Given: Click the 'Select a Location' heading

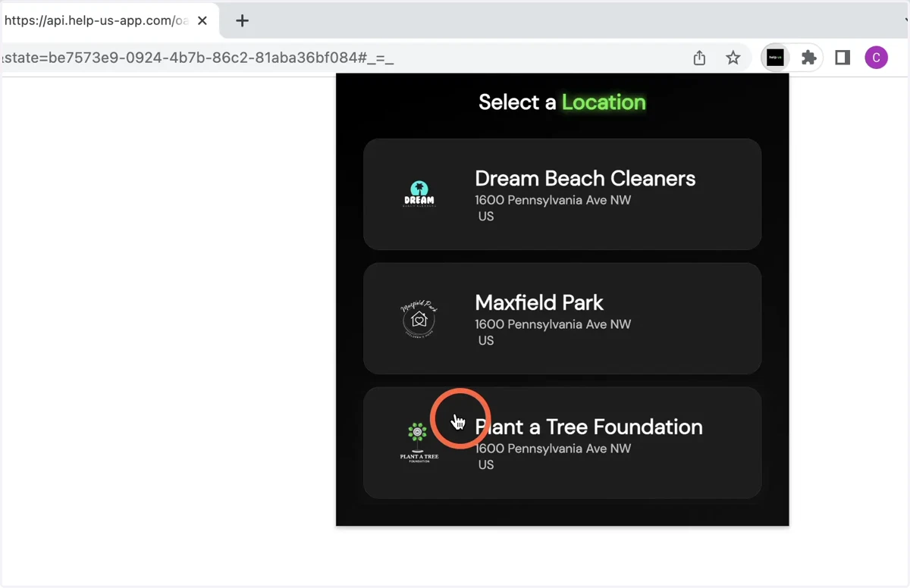Looking at the screenshot, I should (562, 102).
